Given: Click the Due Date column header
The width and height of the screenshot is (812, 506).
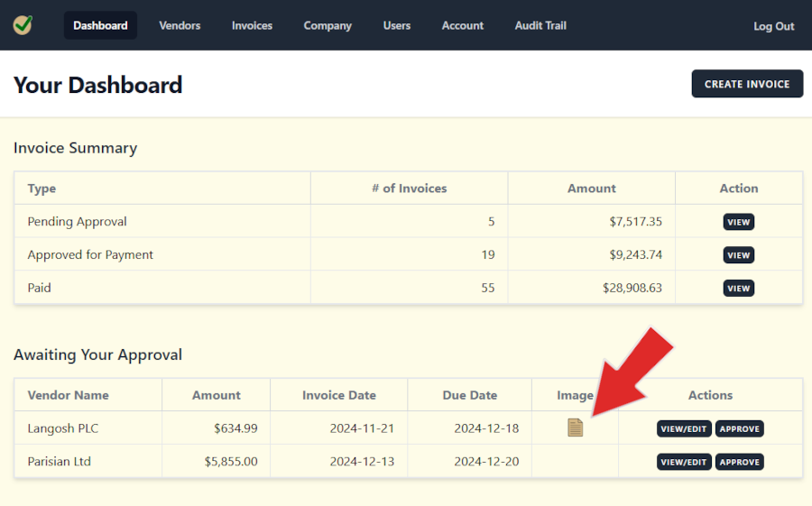Looking at the screenshot, I should coord(470,395).
